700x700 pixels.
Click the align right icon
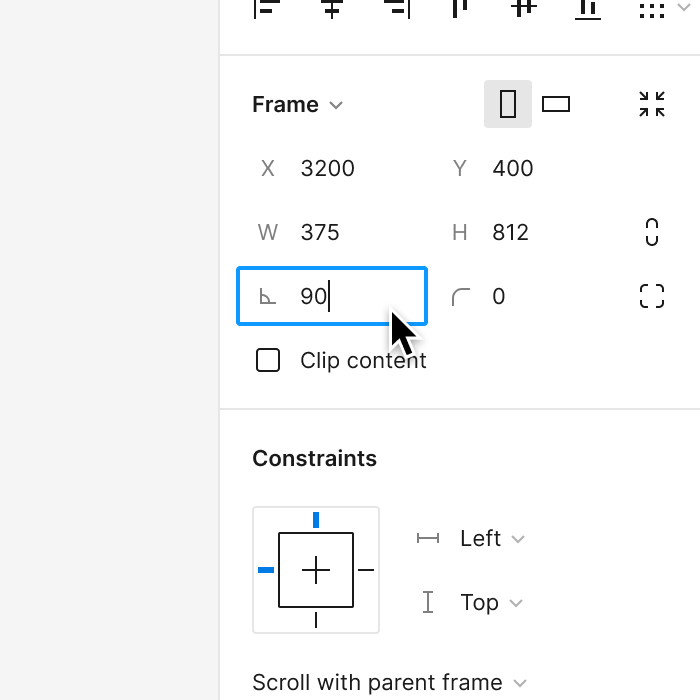pyautogui.click(x=396, y=8)
